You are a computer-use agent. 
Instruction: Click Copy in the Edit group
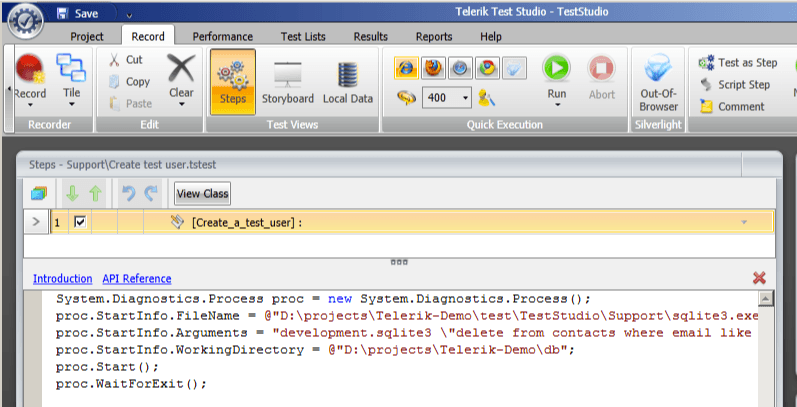(130, 82)
